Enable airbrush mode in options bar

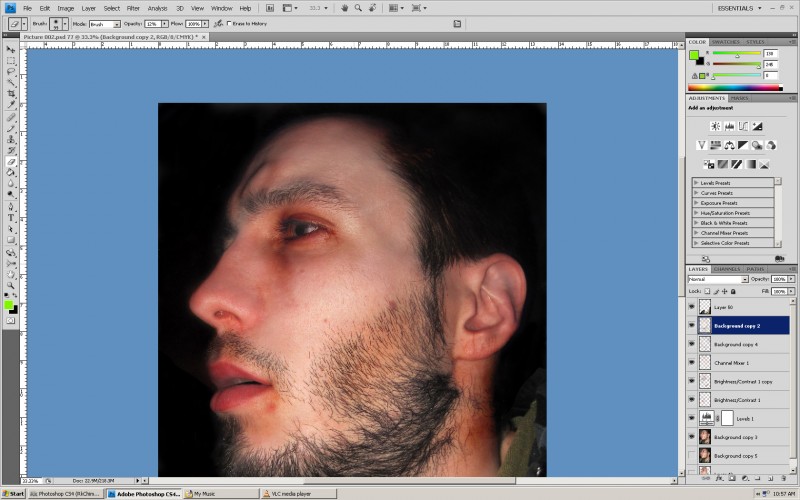218,23
